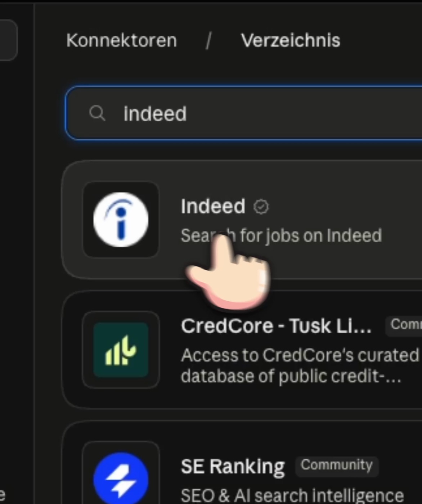This screenshot has height=504, width=422.
Task: Select the Verzeichnis breadcrumb
Action: click(x=291, y=40)
